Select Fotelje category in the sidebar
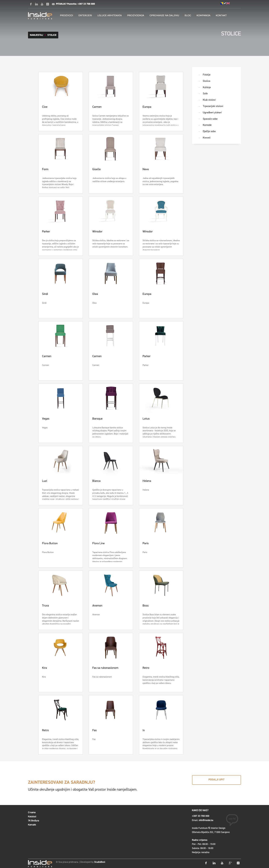This screenshot has height=868, width=269. tap(207, 75)
